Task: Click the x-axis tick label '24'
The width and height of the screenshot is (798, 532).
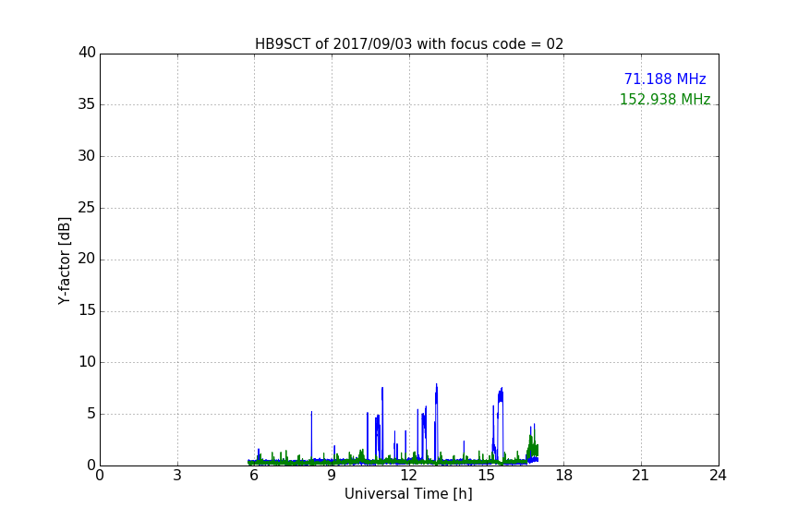Action: 719,476
